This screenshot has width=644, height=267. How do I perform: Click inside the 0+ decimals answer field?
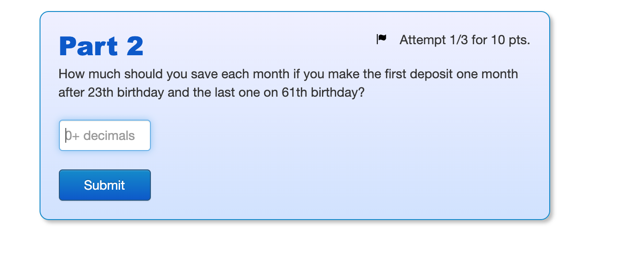point(104,135)
